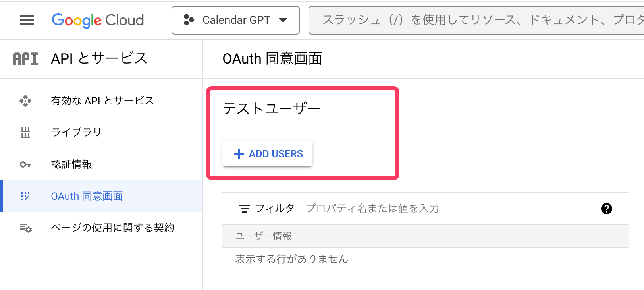Open 有効な API とサービス menu item
Image resolution: width=644 pixels, height=290 pixels.
click(102, 101)
